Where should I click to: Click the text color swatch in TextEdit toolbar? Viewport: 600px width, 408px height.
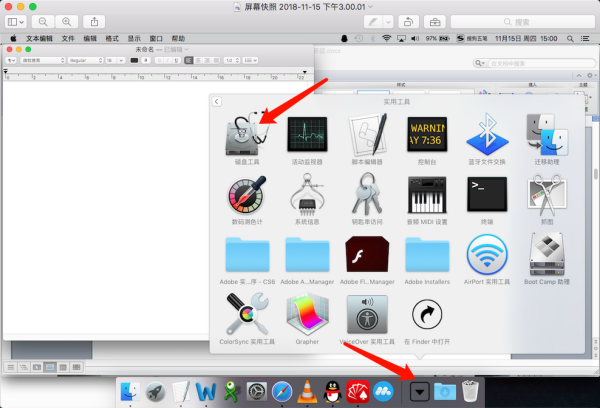click(132, 60)
